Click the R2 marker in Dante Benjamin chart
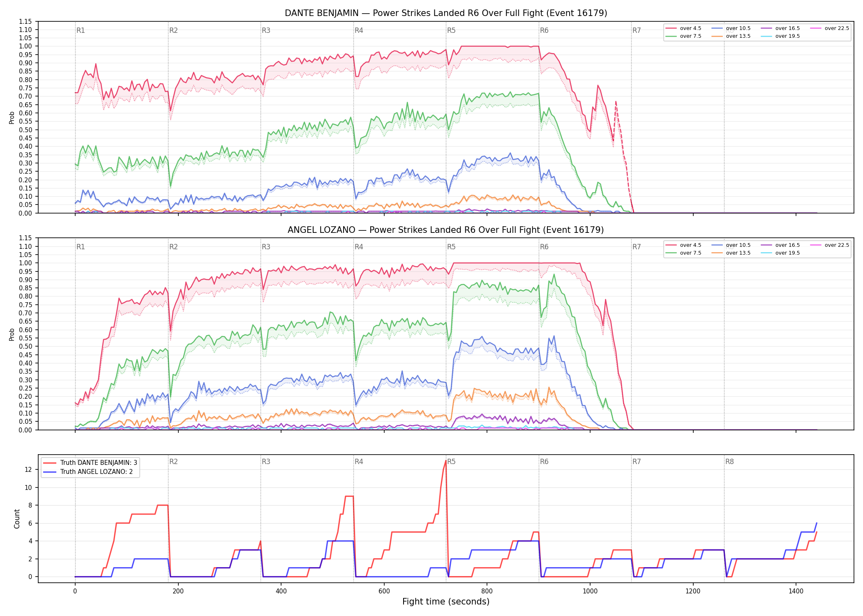This screenshot has width=863, height=616. click(173, 30)
